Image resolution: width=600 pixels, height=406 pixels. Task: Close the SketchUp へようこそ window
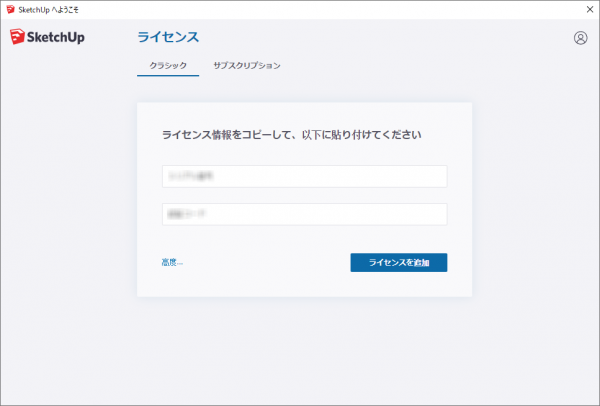pos(590,10)
